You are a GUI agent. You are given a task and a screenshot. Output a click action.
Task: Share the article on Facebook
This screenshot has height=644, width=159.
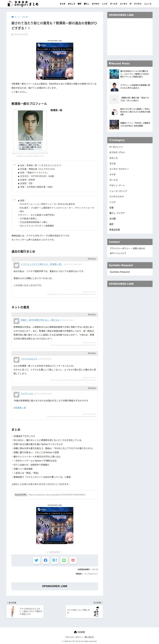pos(46,560)
